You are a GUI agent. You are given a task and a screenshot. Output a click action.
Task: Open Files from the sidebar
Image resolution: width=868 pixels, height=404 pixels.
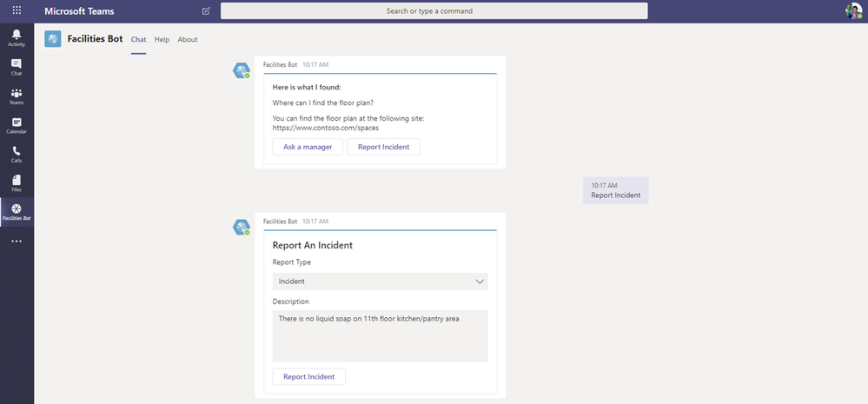17,183
